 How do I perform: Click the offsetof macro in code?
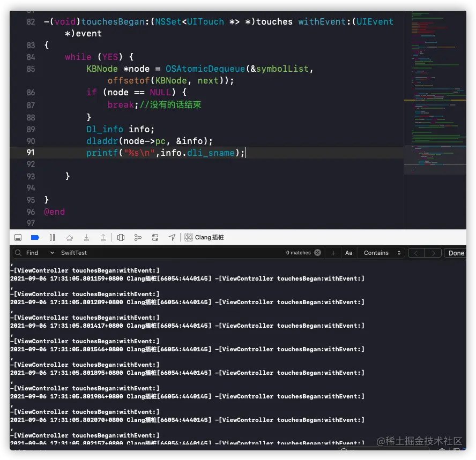[129, 81]
